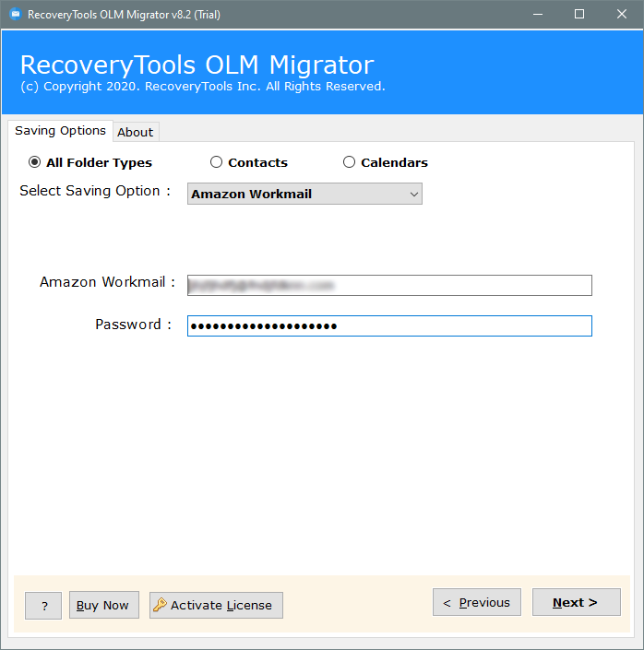Open the Select Saving Option dropdown
Image resolution: width=644 pixels, height=650 pixels.
coord(304,194)
